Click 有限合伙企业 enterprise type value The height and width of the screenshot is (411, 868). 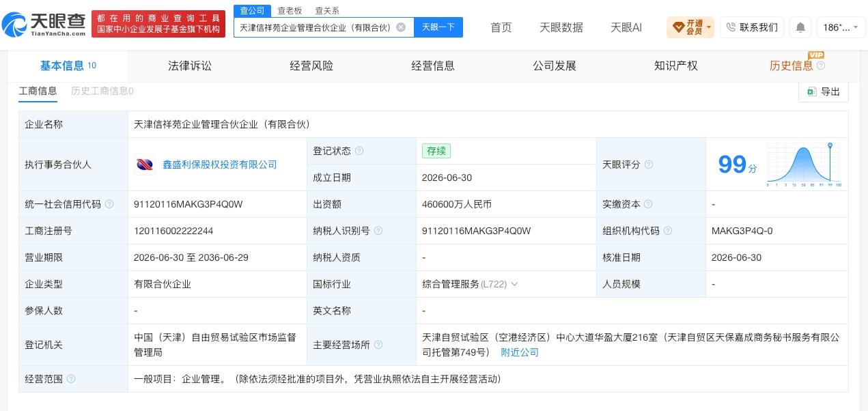pyautogui.click(x=163, y=284)
